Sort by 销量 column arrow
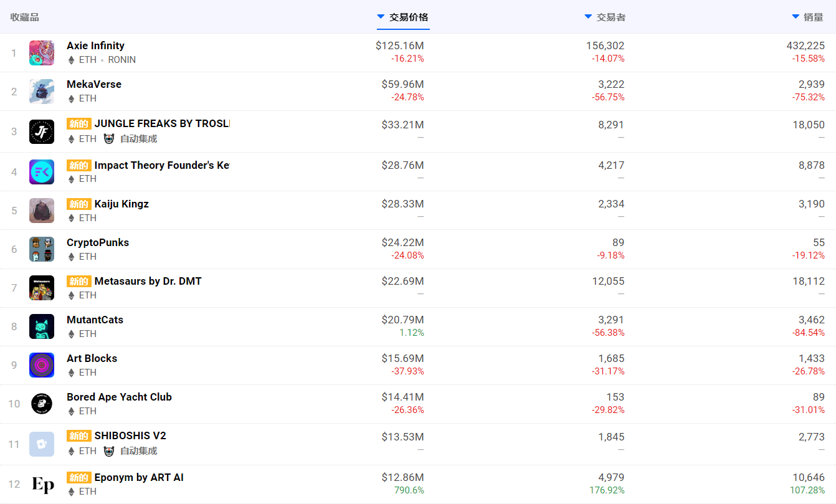The height and width of the screenshot is (504, 836). (x=796, y=17)
